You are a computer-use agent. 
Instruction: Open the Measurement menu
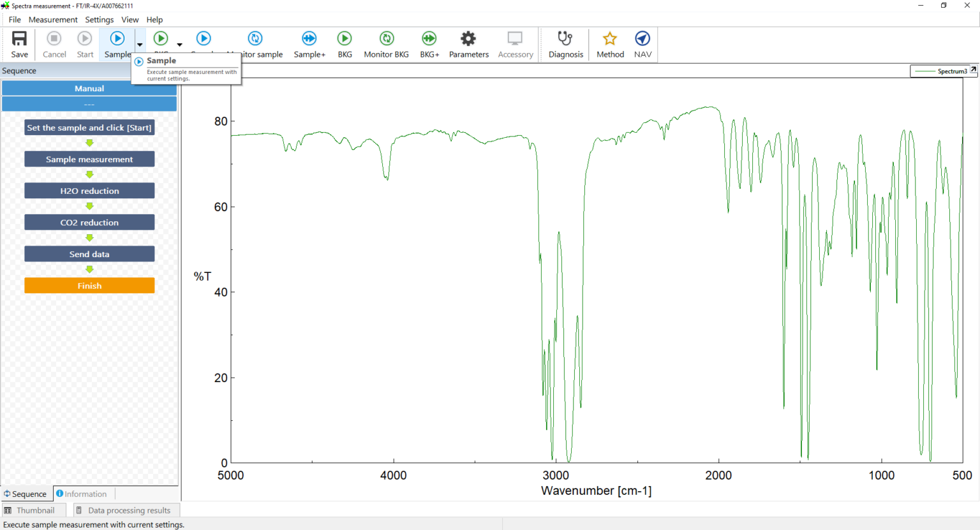(x=53, y=20)
